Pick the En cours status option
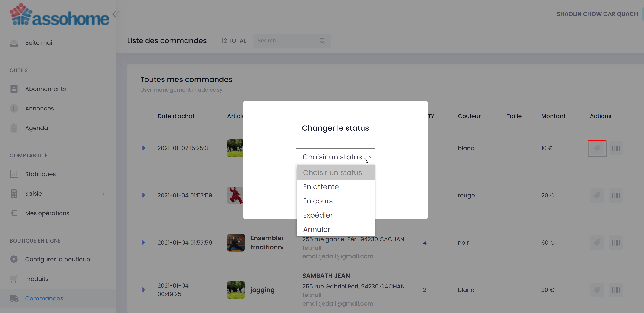Image resolution: width=644 pixels, height=313 pixels. pos(318,201)
